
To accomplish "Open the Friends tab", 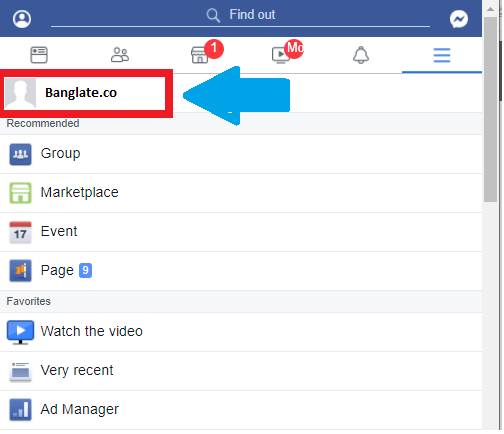I will pyautogui.click(x=120, y=55).
